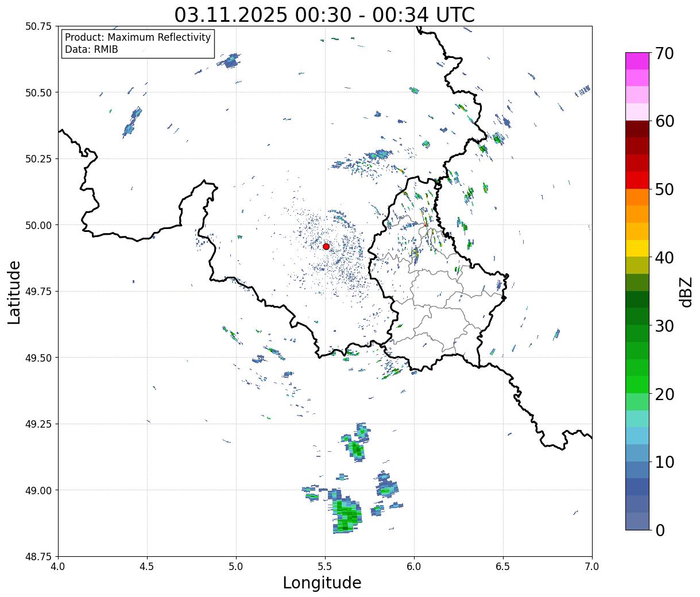The width and height of the screenshot is (700, 597).
Task: Click the red radar location marker
Action: [326, 246]
